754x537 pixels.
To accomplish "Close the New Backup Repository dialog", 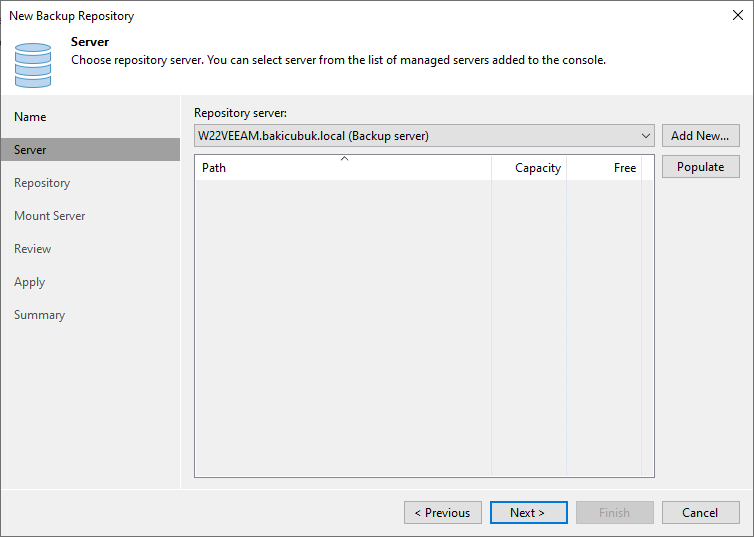I will click(x=738, y=15).
